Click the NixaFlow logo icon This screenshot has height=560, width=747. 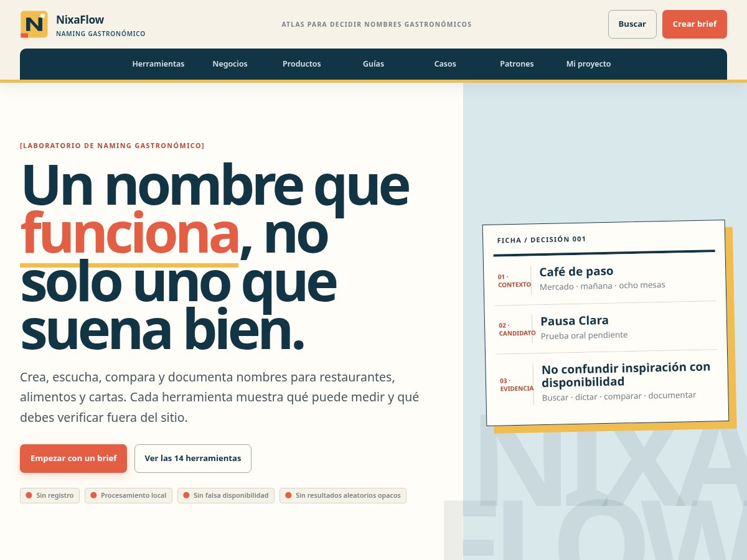[34, 24]
